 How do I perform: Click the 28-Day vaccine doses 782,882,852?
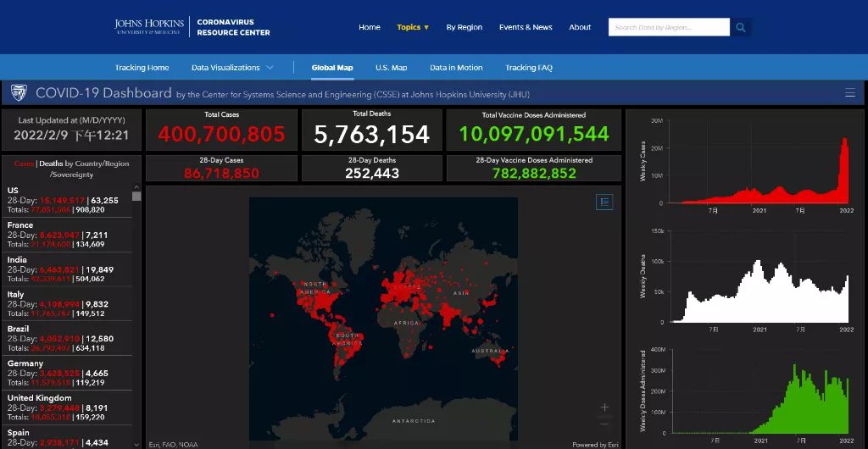pyautogui.click(x=534, y=173)
